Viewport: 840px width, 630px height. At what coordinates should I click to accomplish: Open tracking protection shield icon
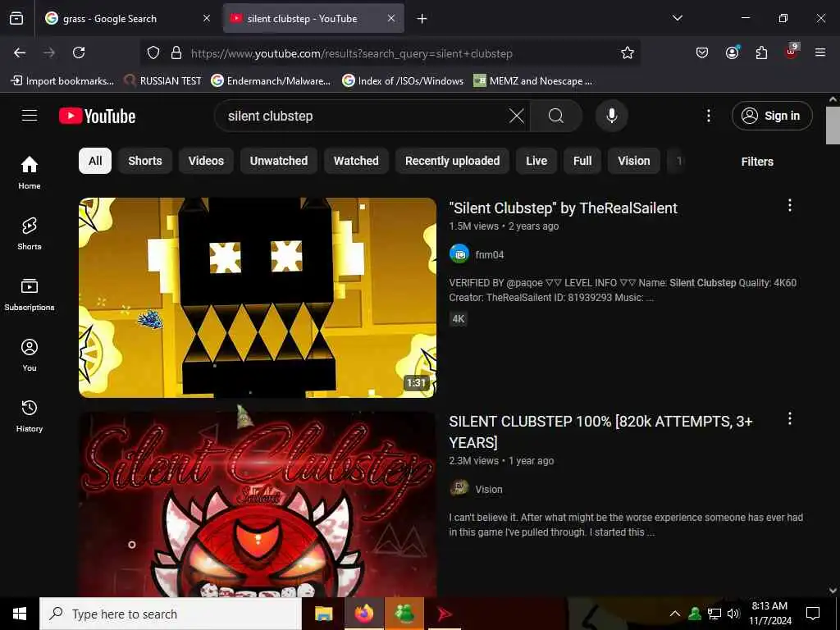point(153,52)
